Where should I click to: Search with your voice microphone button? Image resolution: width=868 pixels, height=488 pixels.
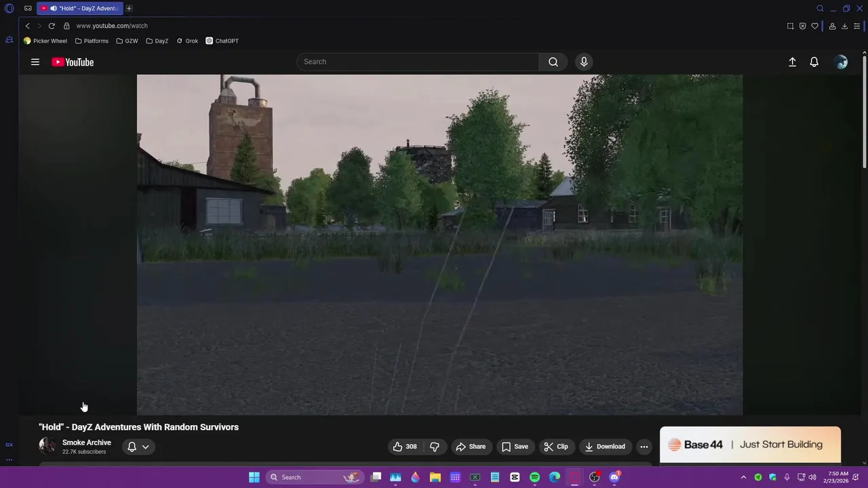[x=584, y=62]
